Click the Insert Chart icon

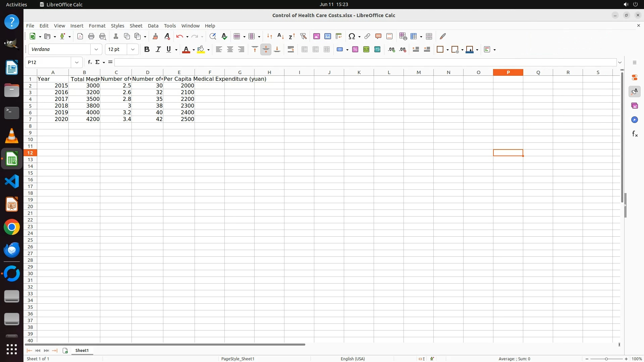(328, 36)
